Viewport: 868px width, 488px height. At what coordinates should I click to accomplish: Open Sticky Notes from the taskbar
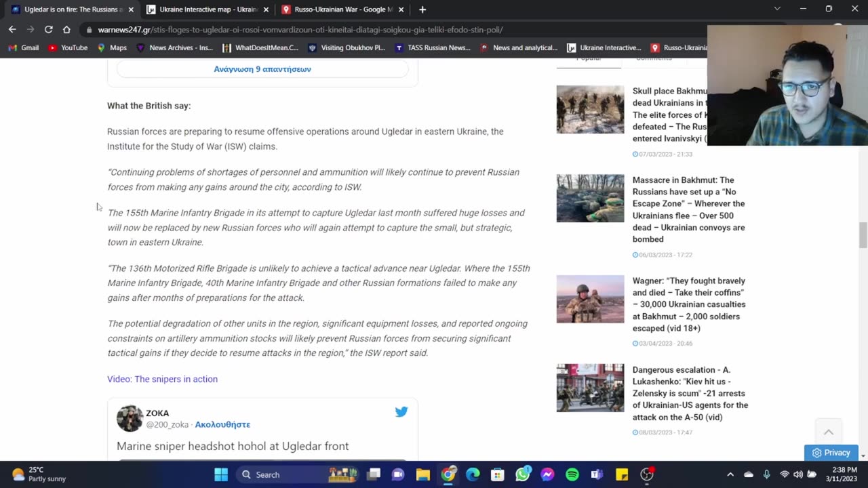click(x=622, y=474)
